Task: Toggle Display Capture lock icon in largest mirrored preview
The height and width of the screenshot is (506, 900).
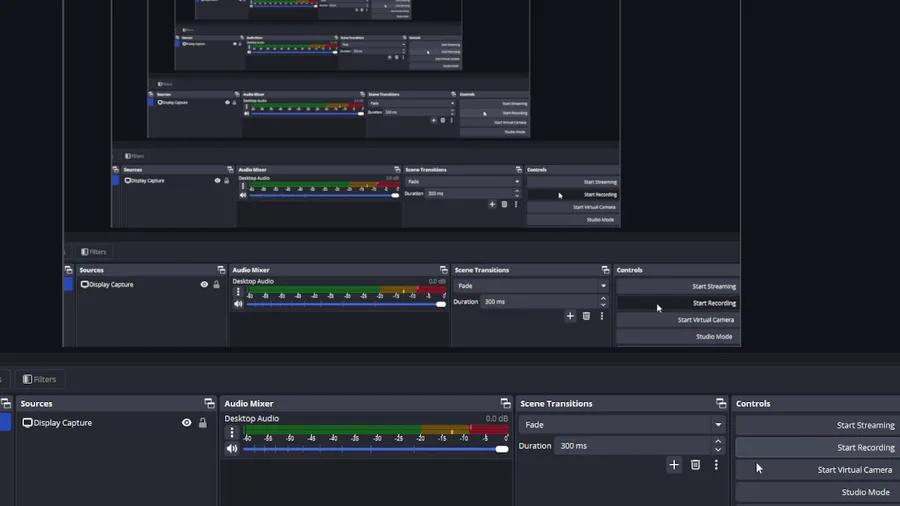Action: coord(216,285)
